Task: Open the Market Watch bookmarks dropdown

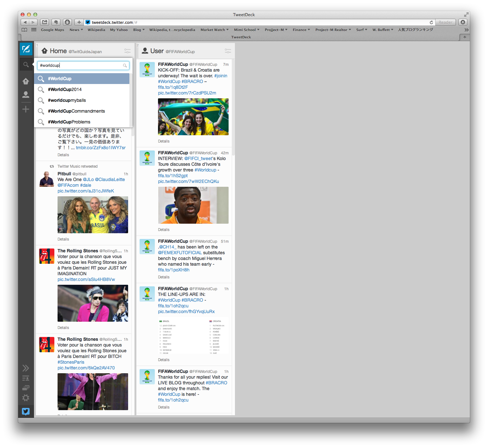Action: point(214,30)
